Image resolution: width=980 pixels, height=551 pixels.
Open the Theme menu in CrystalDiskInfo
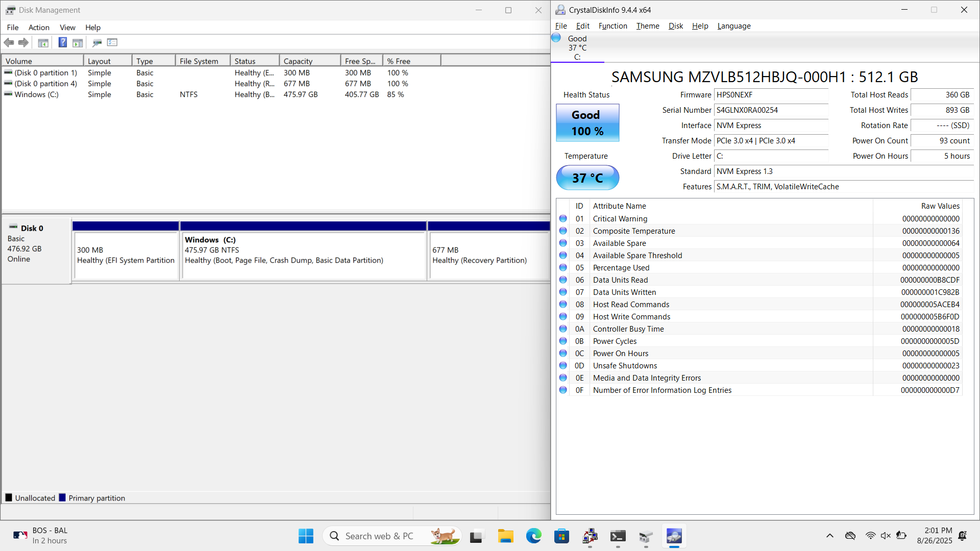tap(648, 26)
